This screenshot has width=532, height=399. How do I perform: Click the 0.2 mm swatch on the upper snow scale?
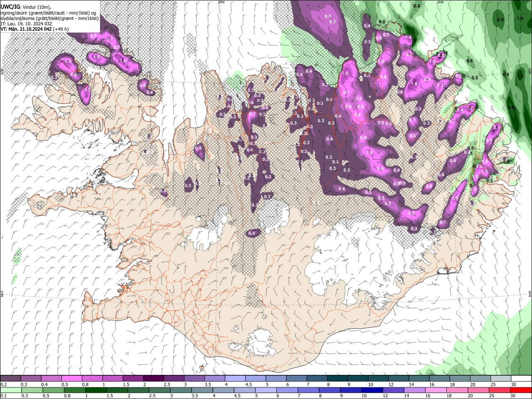[x=10, y=379]
